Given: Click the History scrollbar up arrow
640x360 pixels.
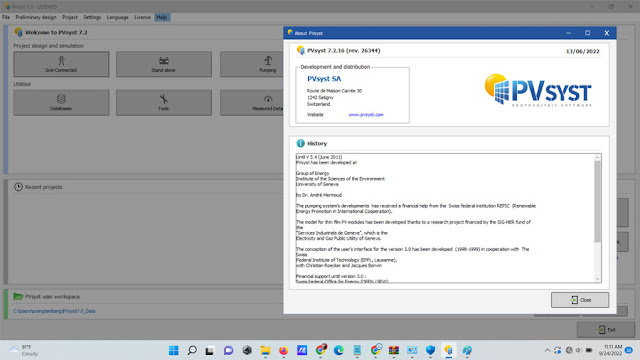Looking at the screenshot, I should pyautogui.click(x=598, y=158).
